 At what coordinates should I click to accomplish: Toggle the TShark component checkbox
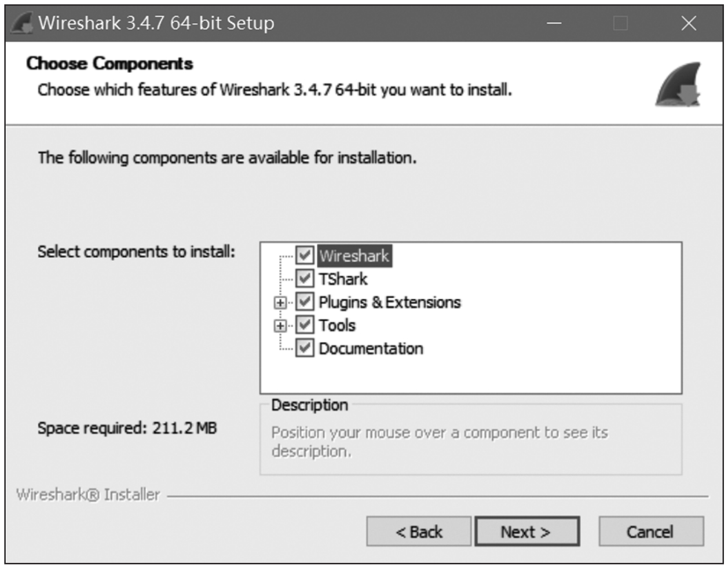pos(305,279)
